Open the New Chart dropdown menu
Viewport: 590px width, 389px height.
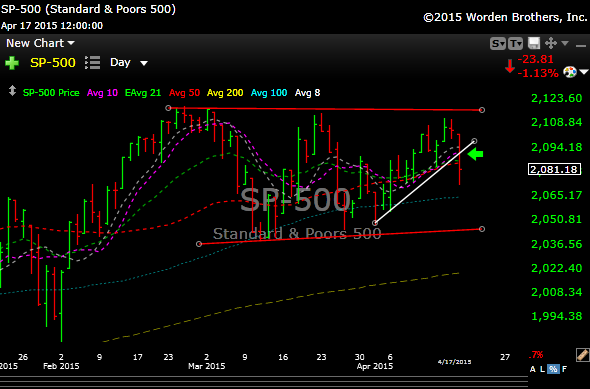click(x=40, y=43)
